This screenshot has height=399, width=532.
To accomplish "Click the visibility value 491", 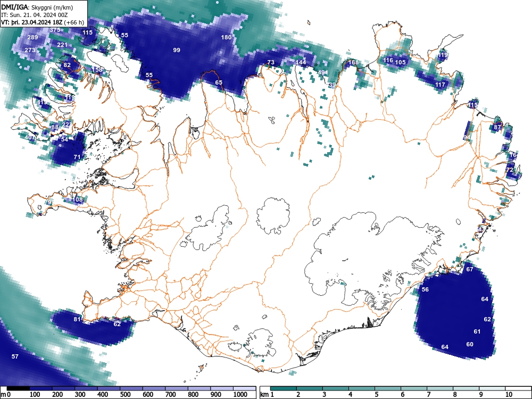I will tap(323, 72).
